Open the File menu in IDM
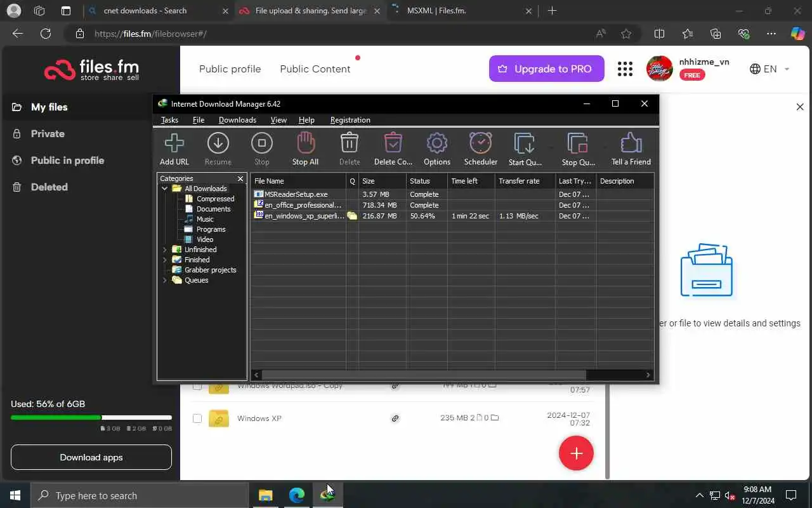The width and height of the screenshot is (812, 508). tap(199, 120)
